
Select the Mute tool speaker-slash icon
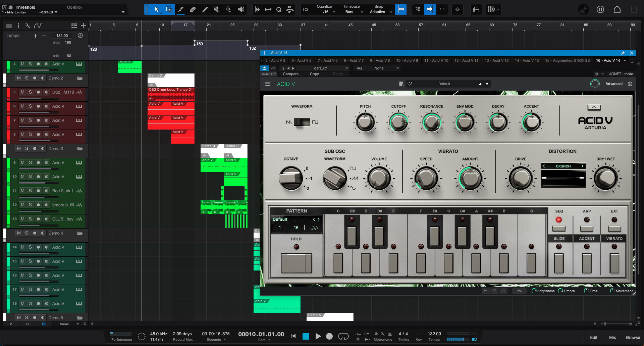[x=217, y=9]
